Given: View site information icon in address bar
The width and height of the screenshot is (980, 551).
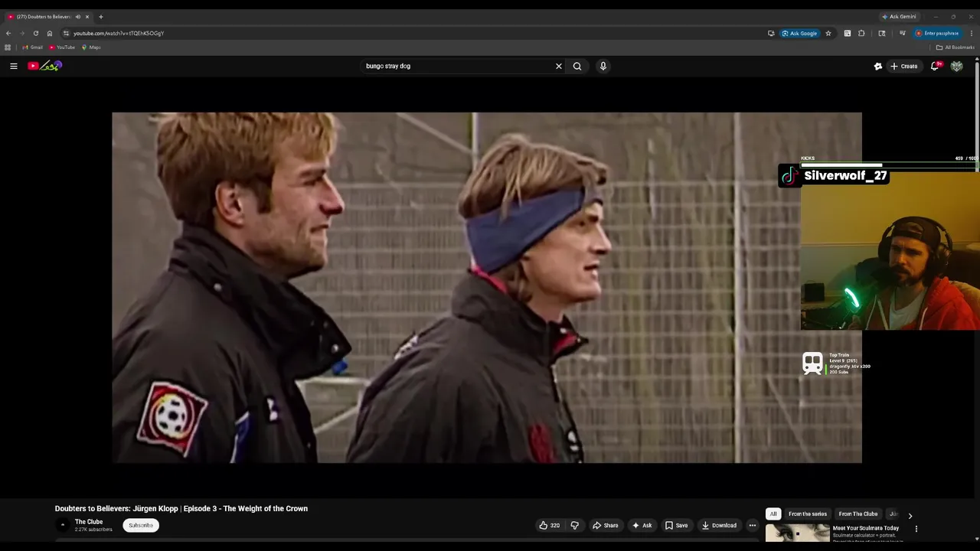Looking at the screenshot, I should coord(66,33).
